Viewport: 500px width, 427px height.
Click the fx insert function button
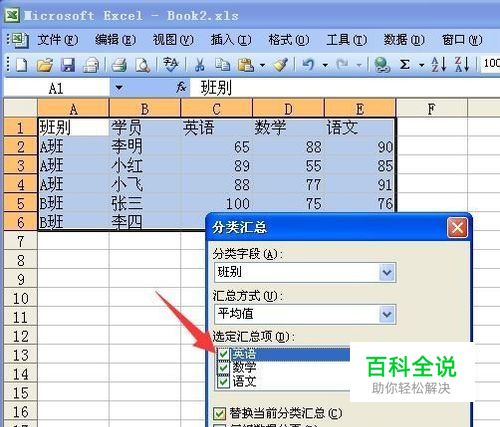point(181,88)
